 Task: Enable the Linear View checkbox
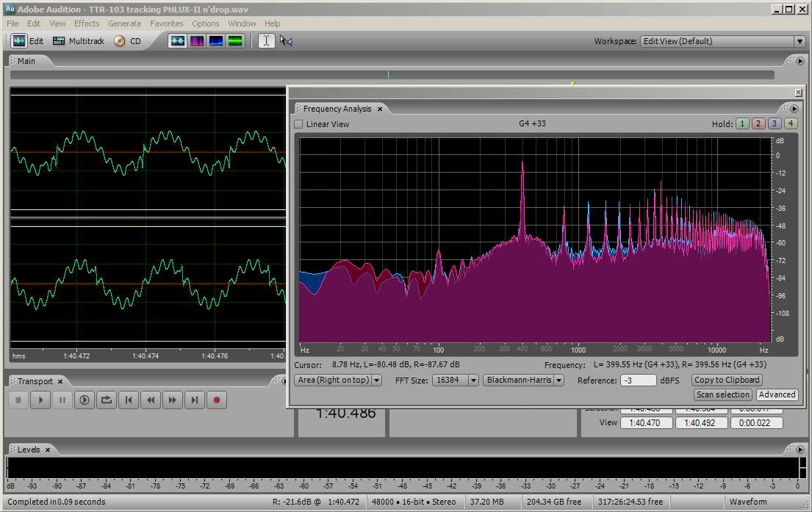click(x=298, y=124)
